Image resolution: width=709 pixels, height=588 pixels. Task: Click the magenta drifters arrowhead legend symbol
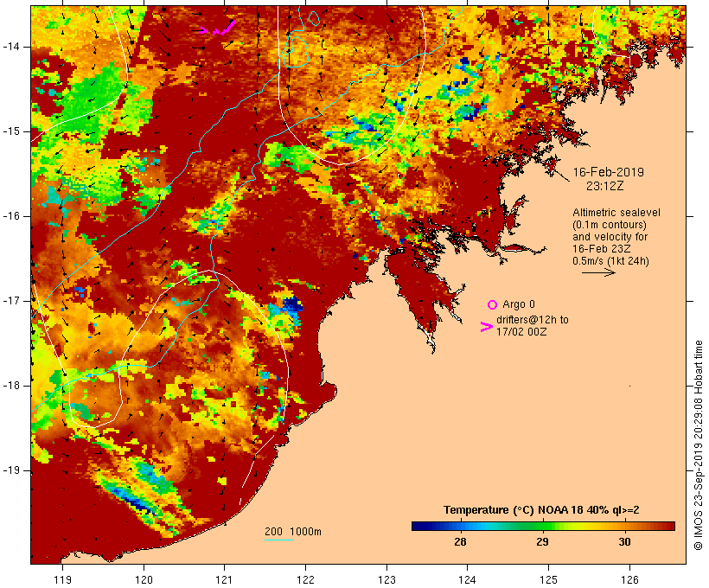coord(486,327)
